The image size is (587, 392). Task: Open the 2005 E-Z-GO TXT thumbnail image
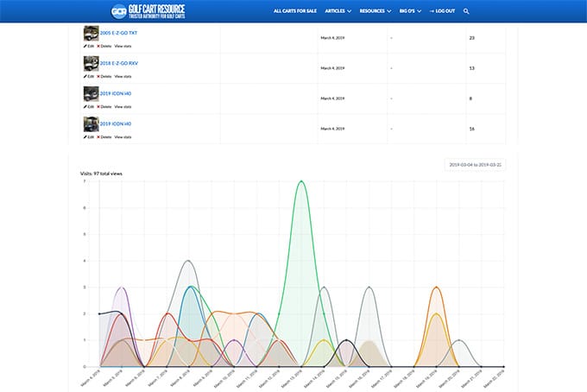pyautogui.click(x=90, y=33)
